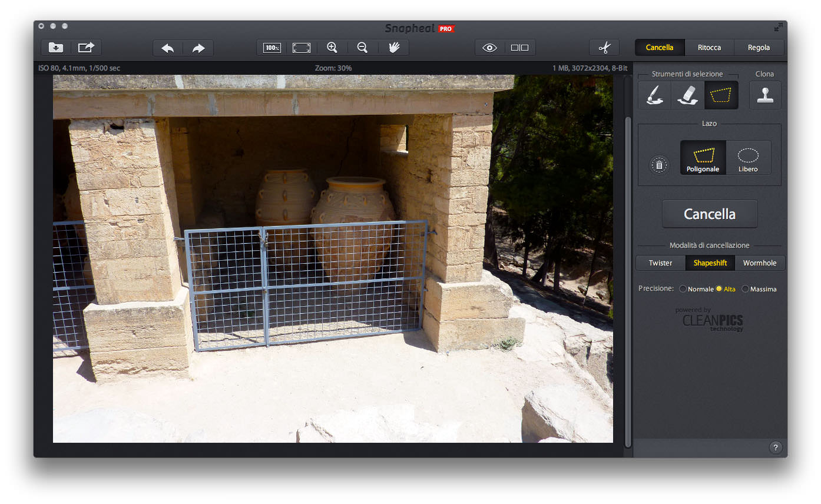The width and height of the screenshot is (821, 504).
Task: Choose the Poligonale lasso mode
Action: (703, 158)
